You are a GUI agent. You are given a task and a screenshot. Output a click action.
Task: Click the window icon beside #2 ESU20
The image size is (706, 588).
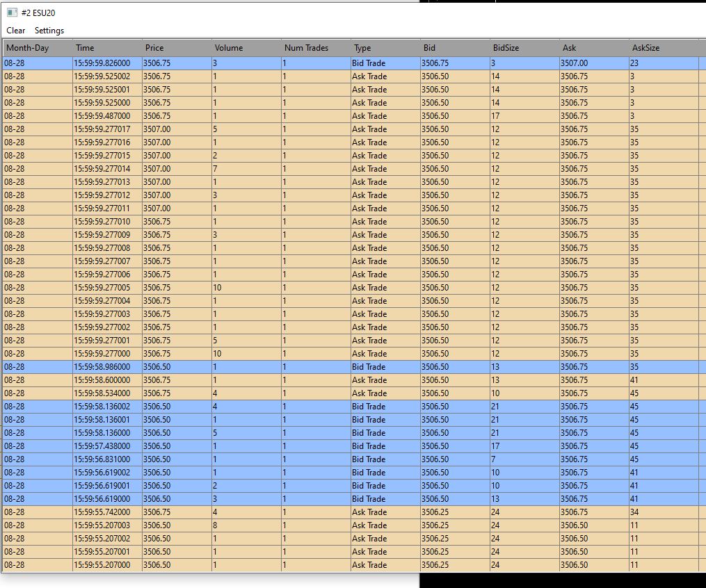point(12,13)
